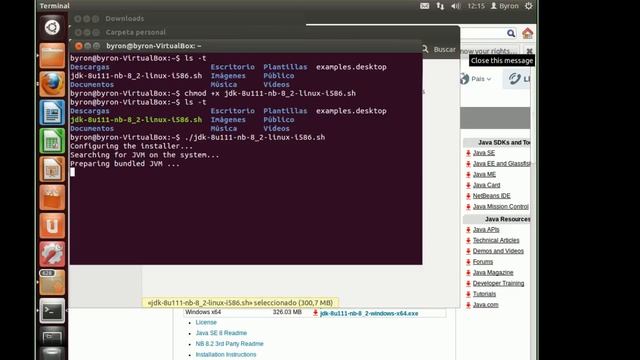Open the Java SE link

[x=484, y=153]
